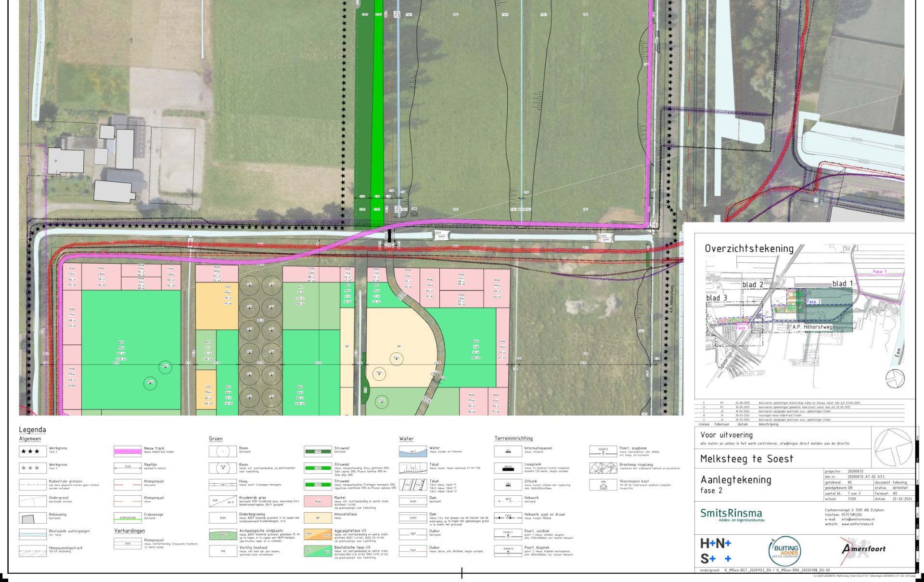924x582 pixels.
Task: Click the info@smitsrinsma.nl email address
Action: 858,519
